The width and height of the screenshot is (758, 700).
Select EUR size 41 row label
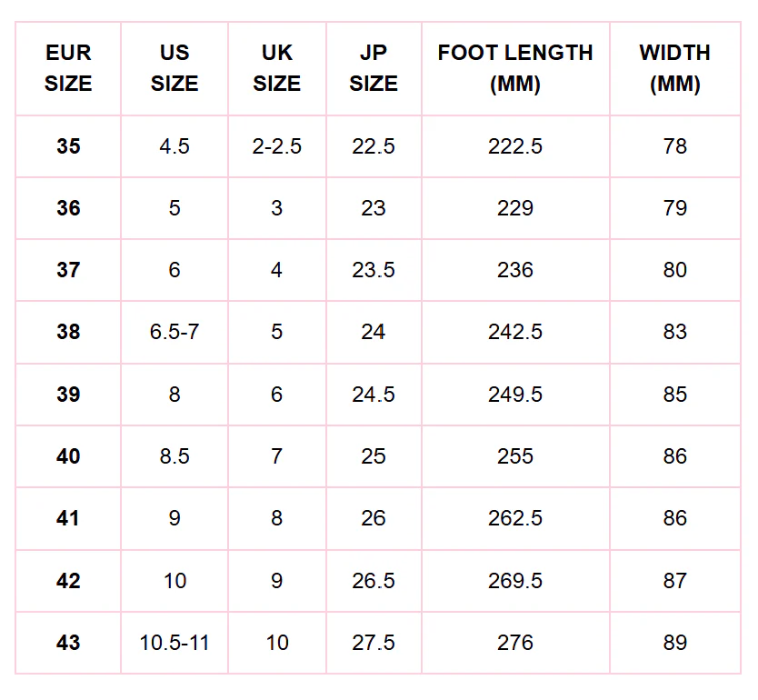tap(68, 519)
